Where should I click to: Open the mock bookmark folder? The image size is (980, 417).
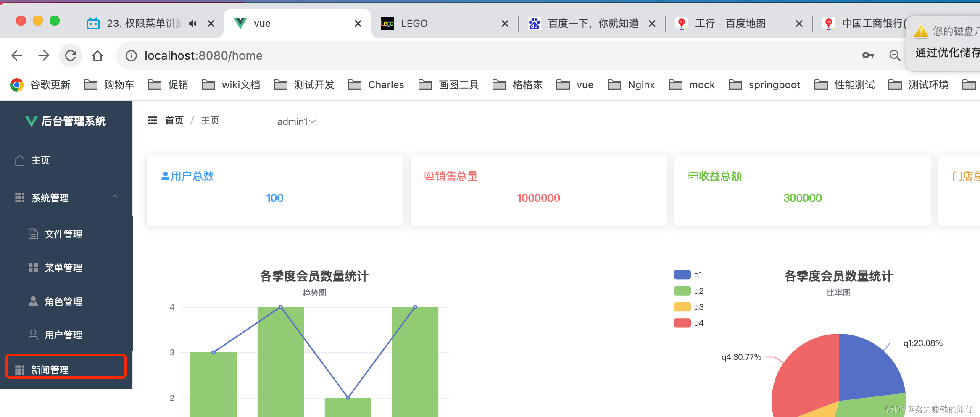(692, 85)
